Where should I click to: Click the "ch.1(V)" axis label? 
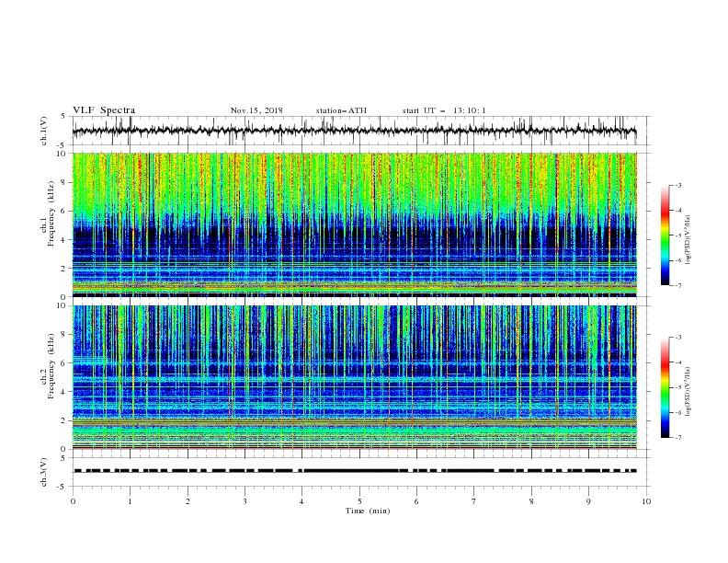click(44, 131)
